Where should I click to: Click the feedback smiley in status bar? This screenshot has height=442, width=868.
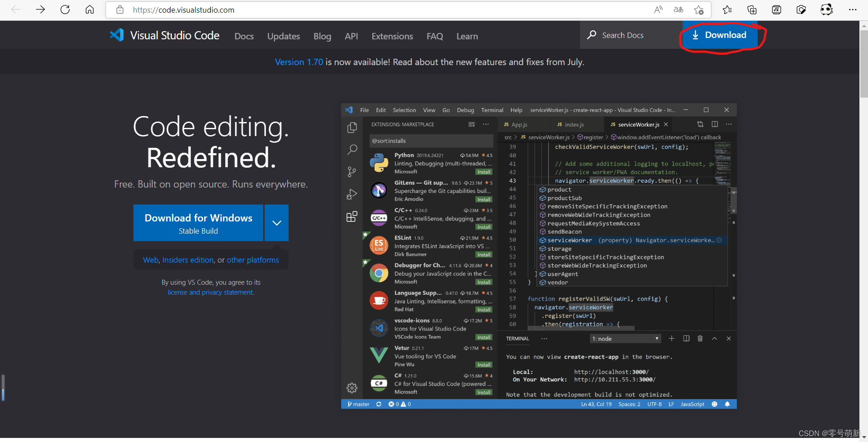(x=715, y=404)
